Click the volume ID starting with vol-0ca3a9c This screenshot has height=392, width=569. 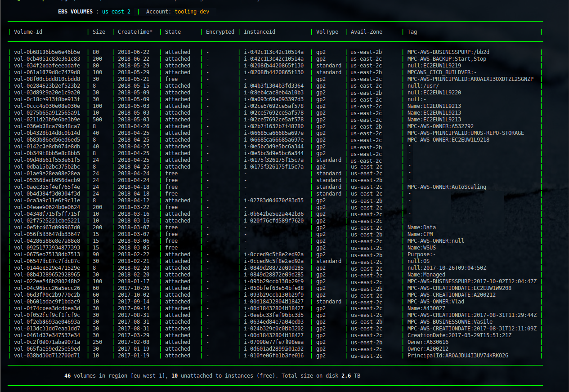tap(47, 200)
